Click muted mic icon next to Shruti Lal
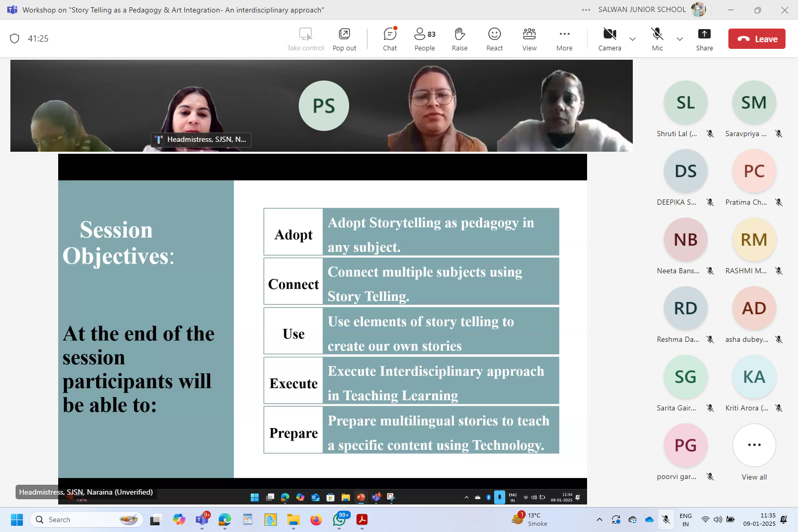Image resolution: width=798 pixels, height=532 pixels. pyautogui.click(x=710, y=134)
